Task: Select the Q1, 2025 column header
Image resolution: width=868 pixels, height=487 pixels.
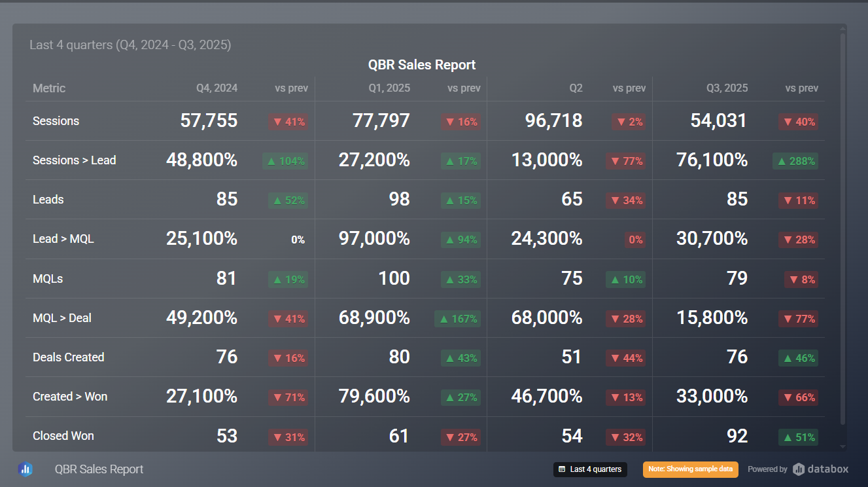Action: pyautogui.click(x=389, y=88)
